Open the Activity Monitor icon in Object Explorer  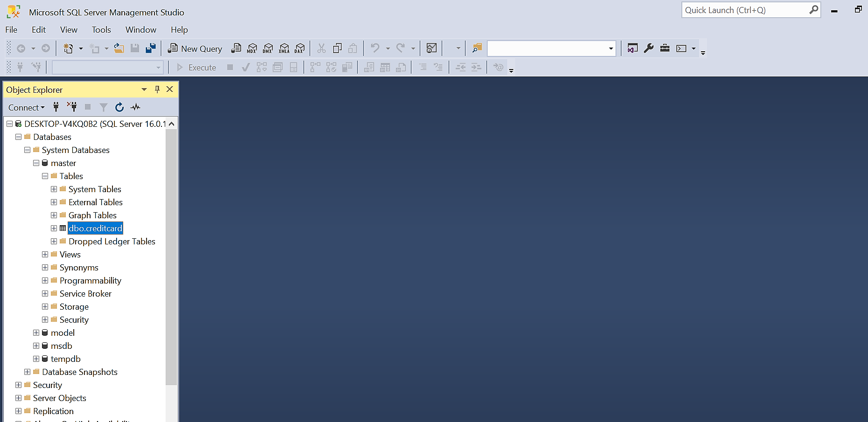coord(135,107)
